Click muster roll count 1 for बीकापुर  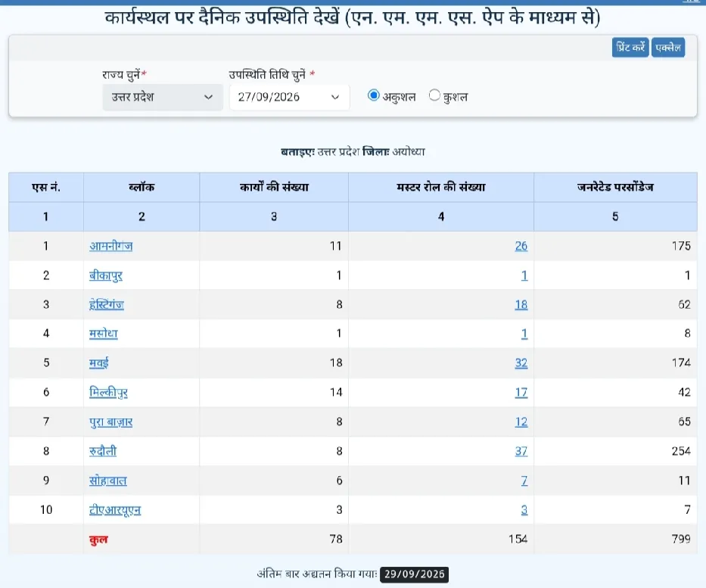pyautogui.click(x=524, y=275)
